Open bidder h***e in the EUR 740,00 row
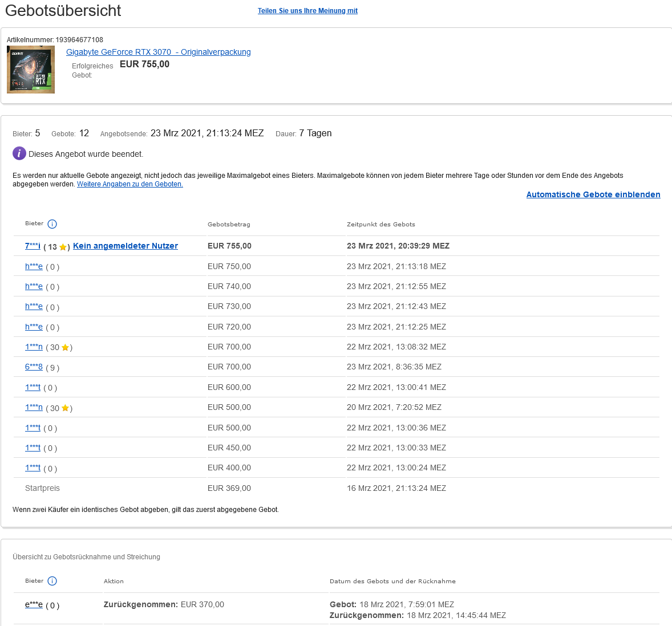The image size is (672, 626). 34,286
